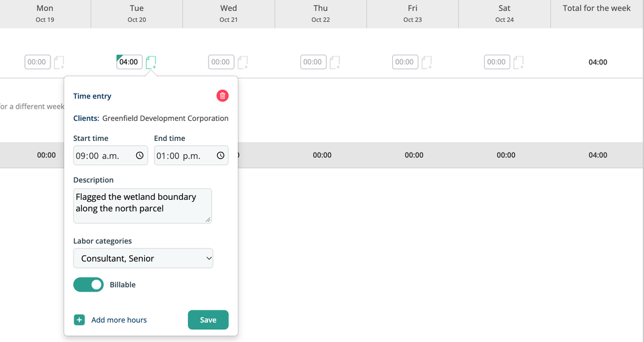Expand the Labor categories dropdown
The image size is (644, 342).
click(143, 258)
